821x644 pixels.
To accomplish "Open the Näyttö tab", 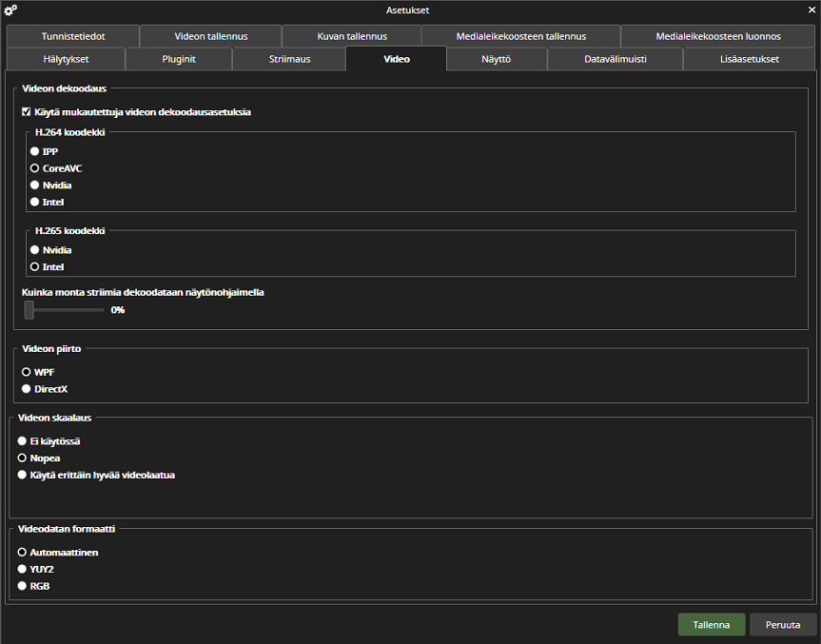I will pos(497,59).
